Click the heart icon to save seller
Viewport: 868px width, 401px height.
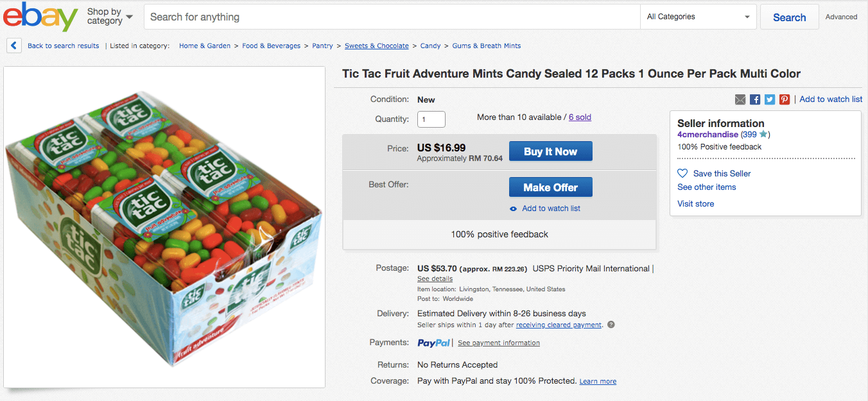click(x=682, y=173)
